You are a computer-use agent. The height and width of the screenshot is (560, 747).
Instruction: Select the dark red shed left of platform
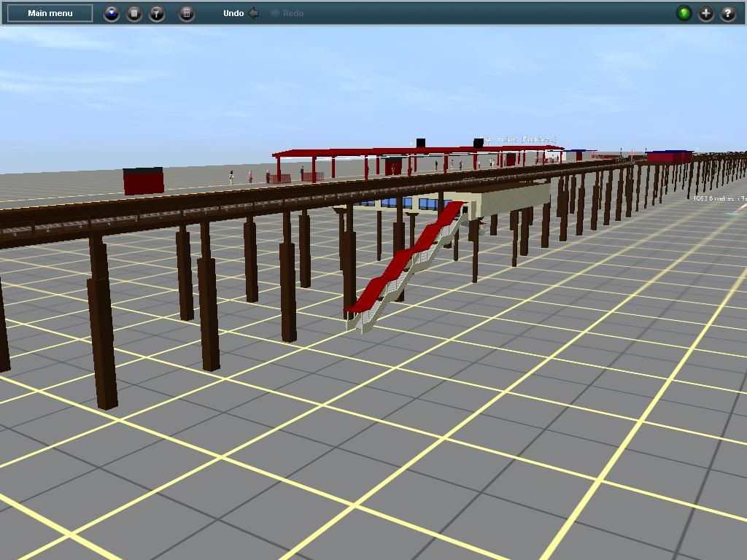click(x=144, y=181)
